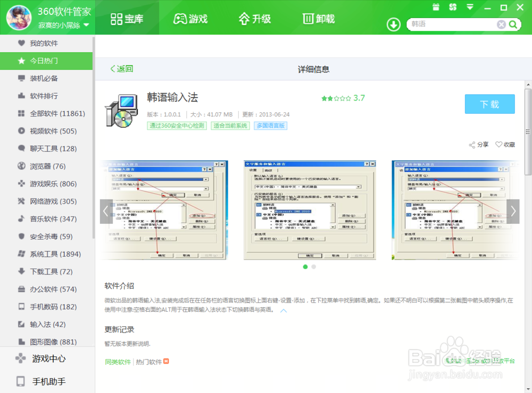
Task: Open 音乐软件 (347) category
Action: (x=46, y=219)
